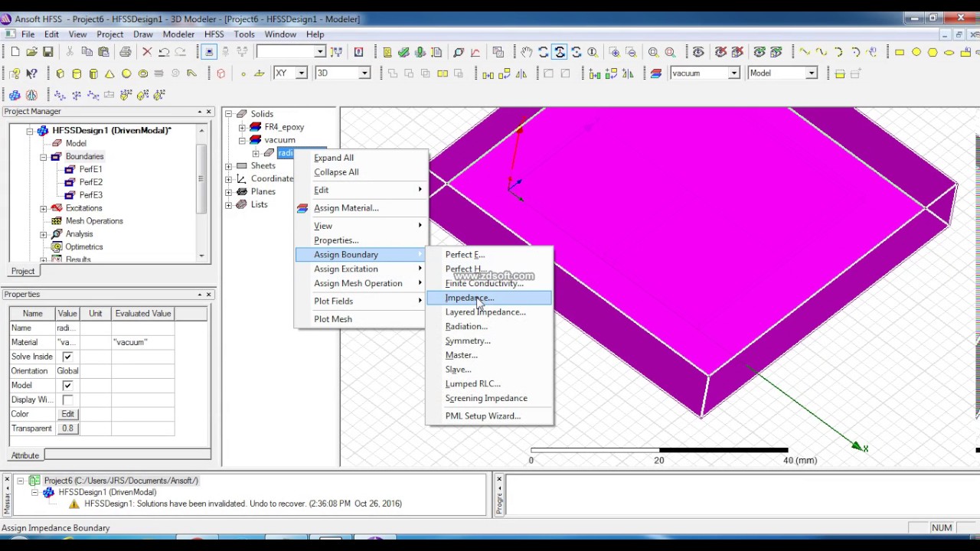Click Plot Mesh in context menu

[360, 319]
